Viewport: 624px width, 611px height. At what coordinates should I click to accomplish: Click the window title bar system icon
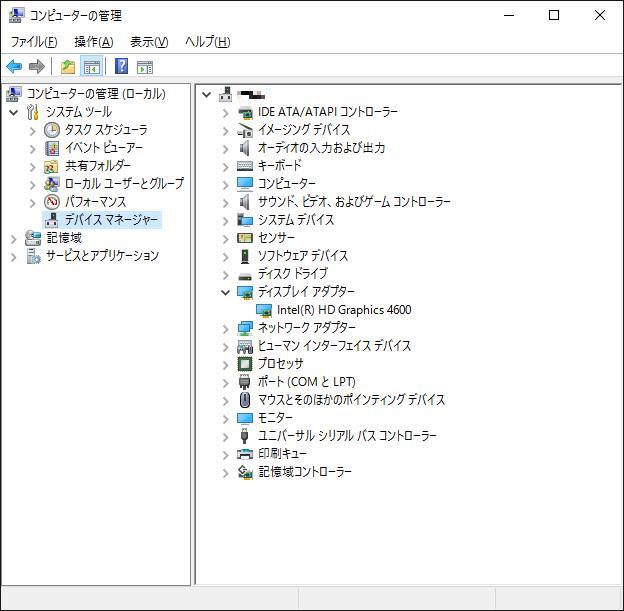(16, 15)
